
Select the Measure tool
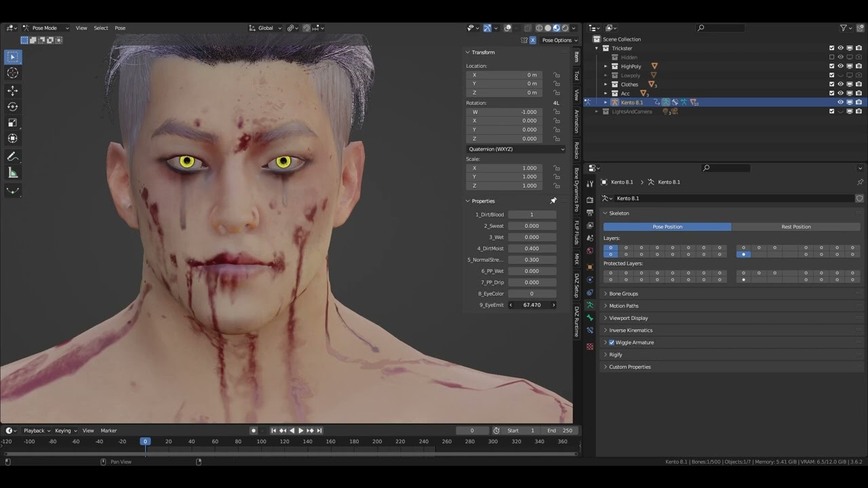point(12,173)
